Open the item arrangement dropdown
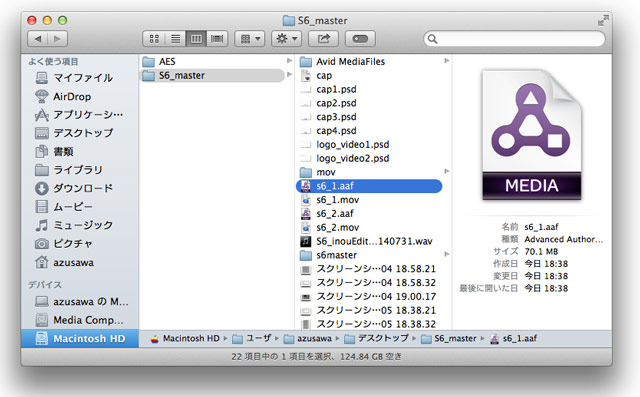The width and height of the screenshot is (640, 397). 250,39
